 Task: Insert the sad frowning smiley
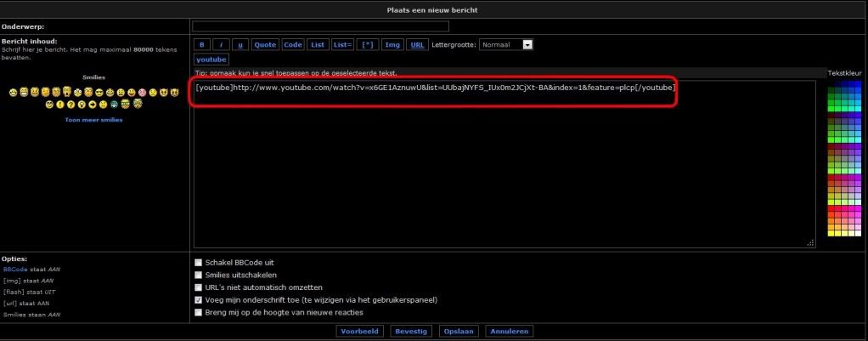[153, 93]
